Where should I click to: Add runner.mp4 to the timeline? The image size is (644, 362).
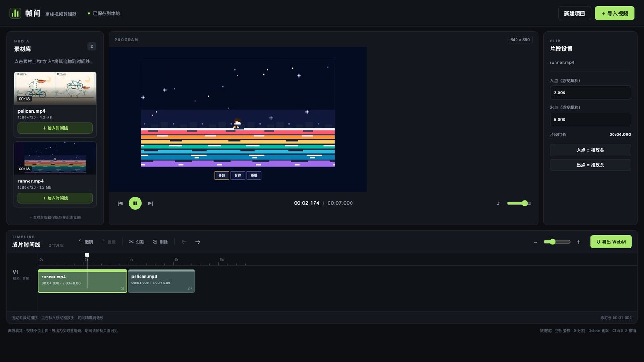coord(55,198)
